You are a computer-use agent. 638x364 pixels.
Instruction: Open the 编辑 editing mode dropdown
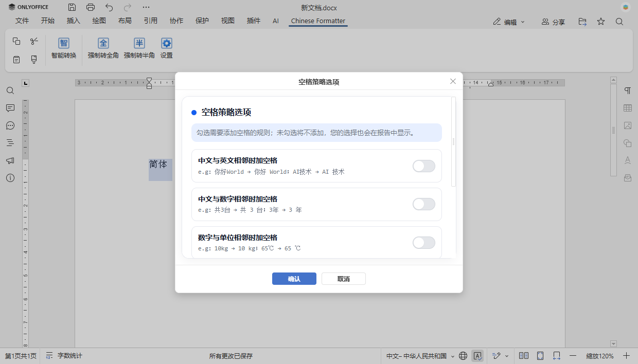(509, 22)
